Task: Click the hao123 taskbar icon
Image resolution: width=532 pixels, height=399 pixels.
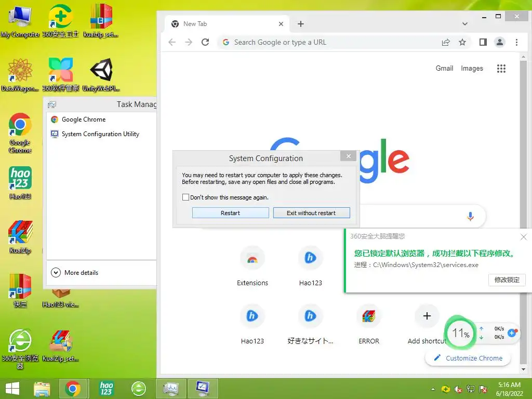Action: point(106,389)
